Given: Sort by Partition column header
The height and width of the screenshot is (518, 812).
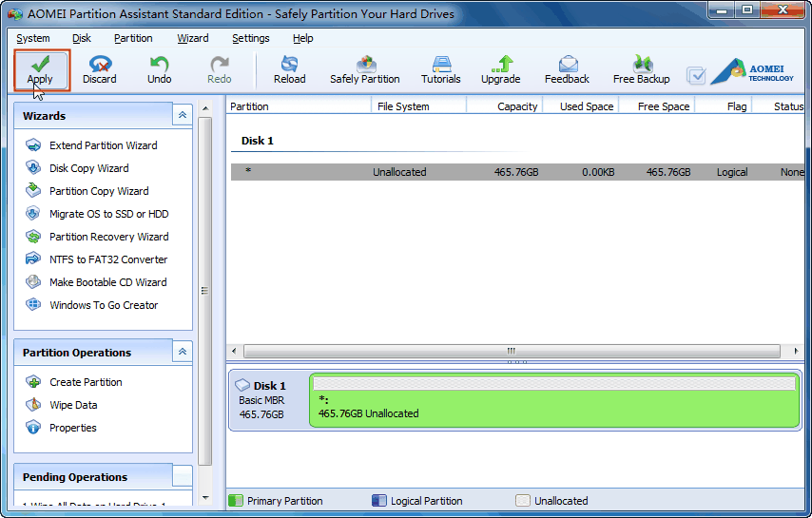Looking at the screenshot, I should click(299, 106).
